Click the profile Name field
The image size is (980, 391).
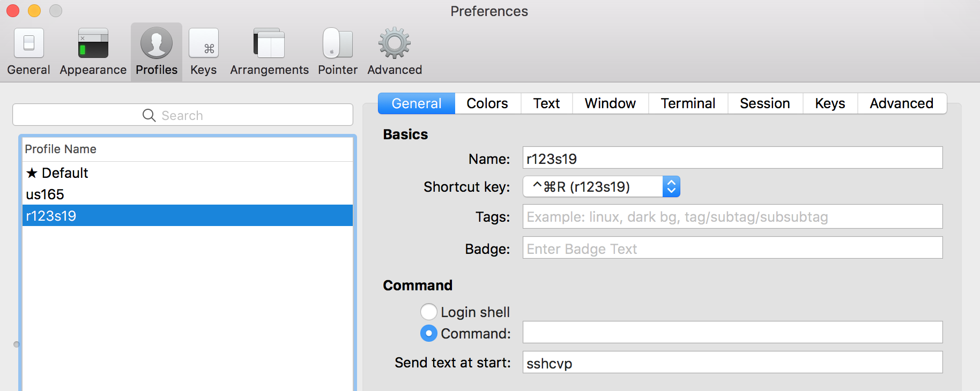[x=733, y=157]
